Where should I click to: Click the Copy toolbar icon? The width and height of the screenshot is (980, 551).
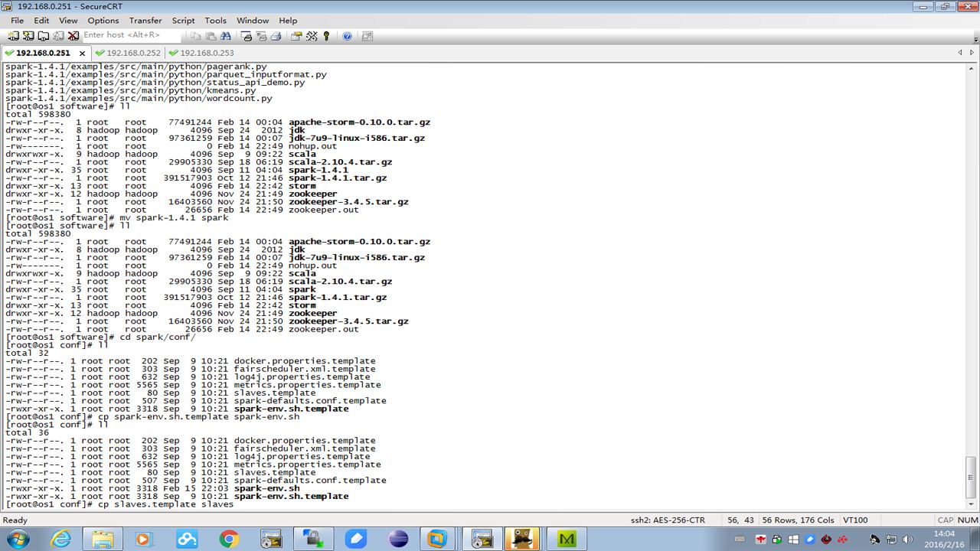click(x=196, y=36)
